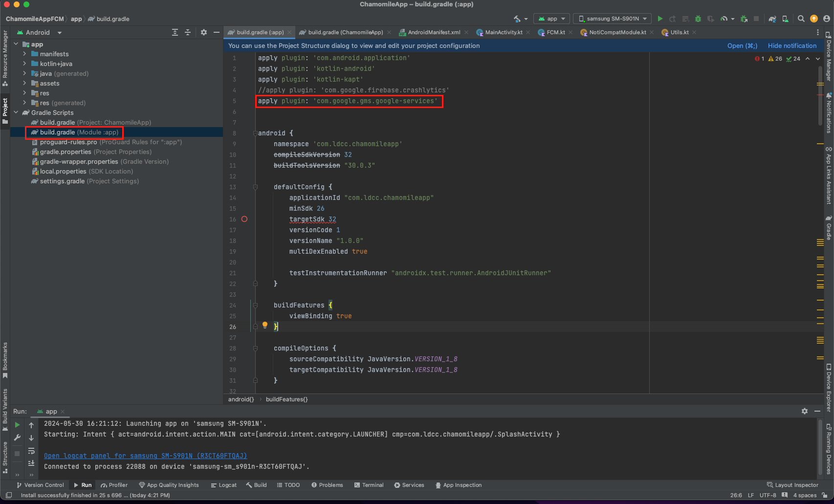This screenshot has width=834, height=504.
Task: Click the Make Project hammer icon
Action: (x=517, y=19)
